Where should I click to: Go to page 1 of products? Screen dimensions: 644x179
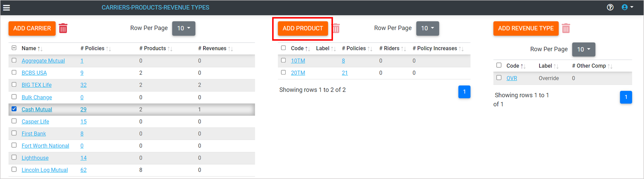tap(464, 92)
